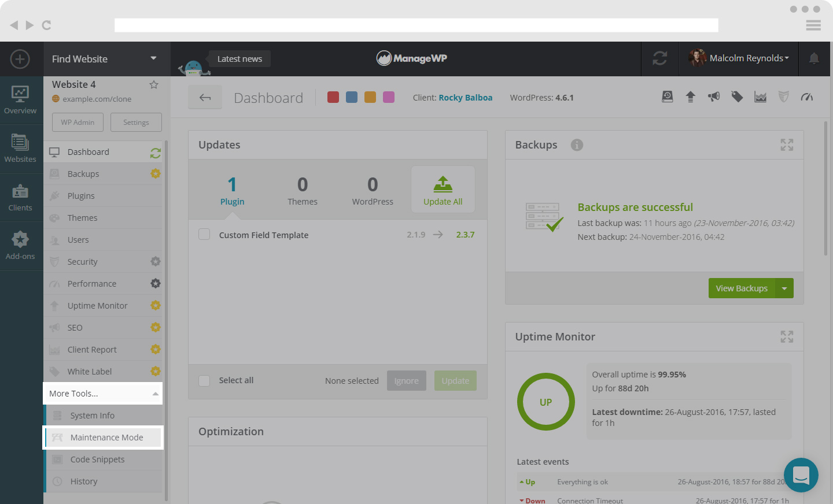Open Backups in the site menu
This screenshot has height=504, width=833.
click(103, 174)
